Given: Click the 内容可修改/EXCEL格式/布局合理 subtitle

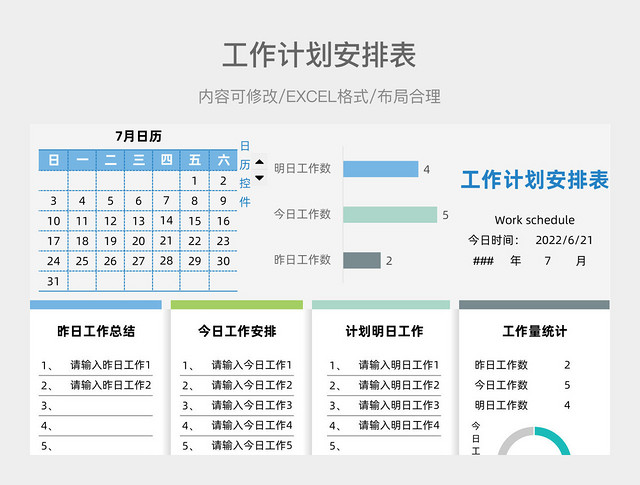Looking at the screenshot, I should coord(320,97).
